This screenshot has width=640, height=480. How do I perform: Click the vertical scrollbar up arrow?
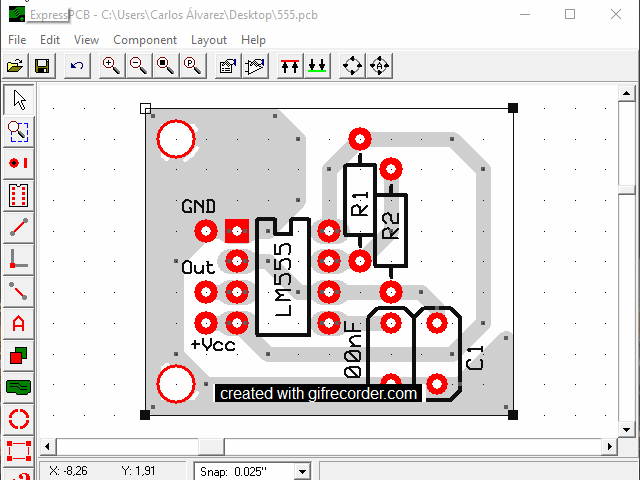coord(626,93)
